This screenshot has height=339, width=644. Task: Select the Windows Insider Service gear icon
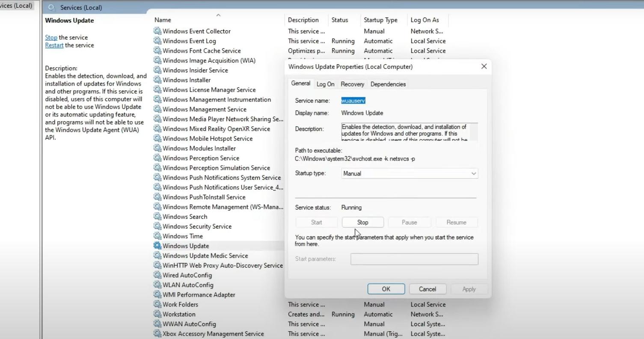point(157,70)
